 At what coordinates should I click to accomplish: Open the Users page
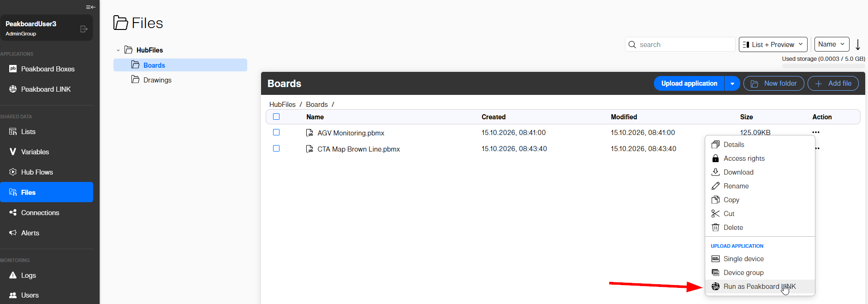click(47, 295)
